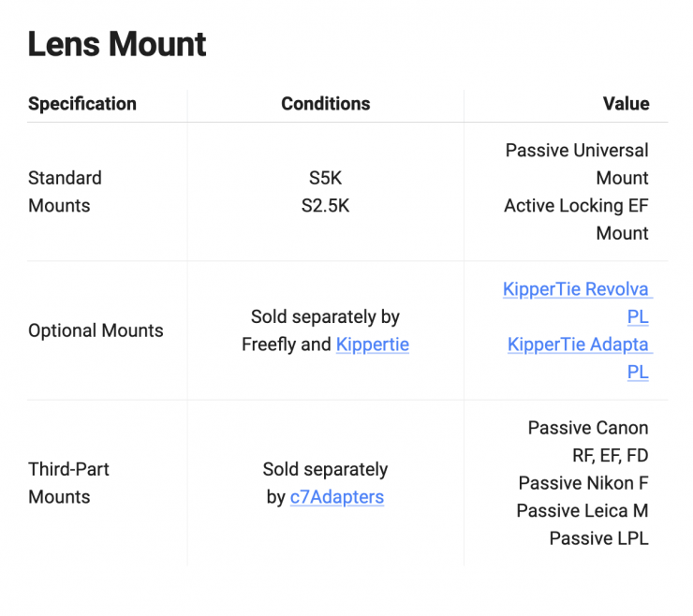Image resolution: width=693 pixels, height=616 pixels.
Task: Follow the KipperTie Revolva PL link
Action: click(576, 289)
